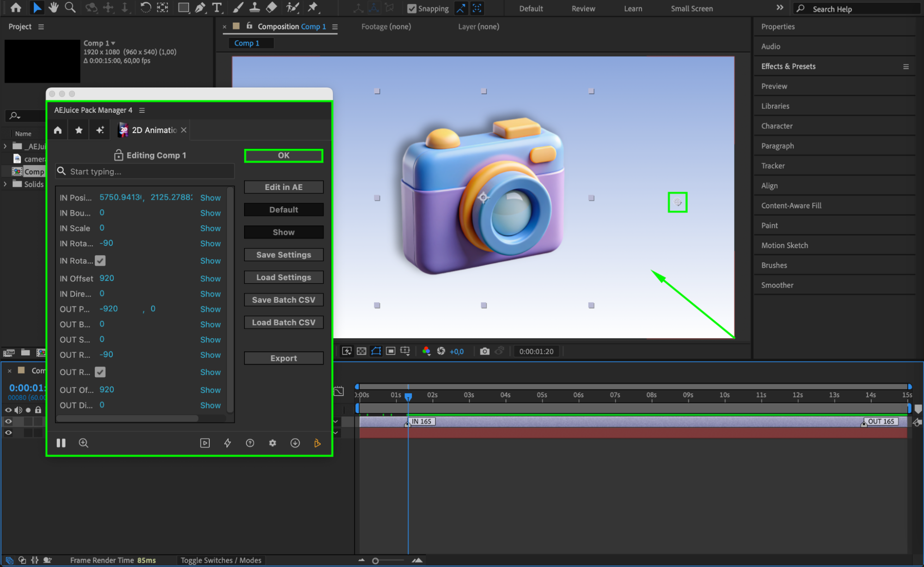Click the Save Settings button
Screen dimensions: 924x567
[283, 255]
